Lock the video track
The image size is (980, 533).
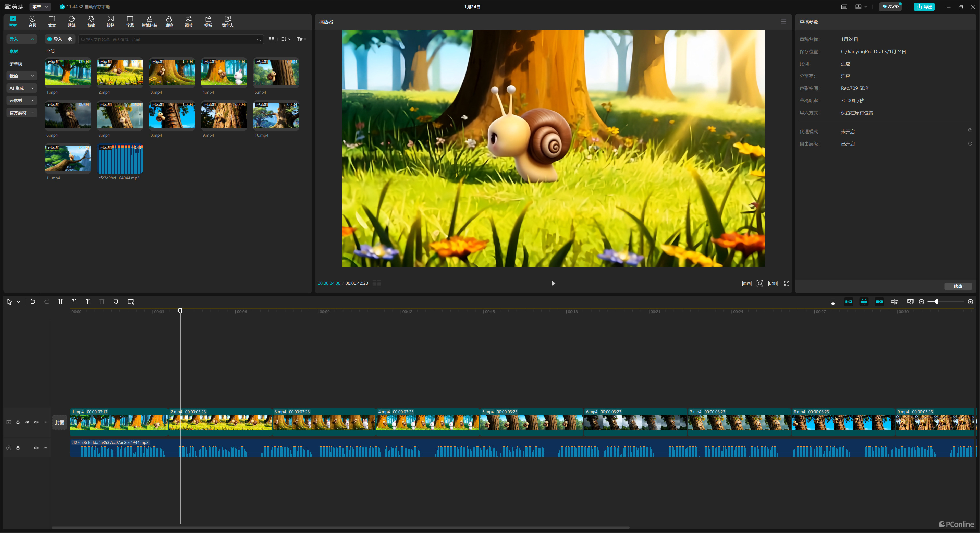pyautogui.click(x=18, y=422)
